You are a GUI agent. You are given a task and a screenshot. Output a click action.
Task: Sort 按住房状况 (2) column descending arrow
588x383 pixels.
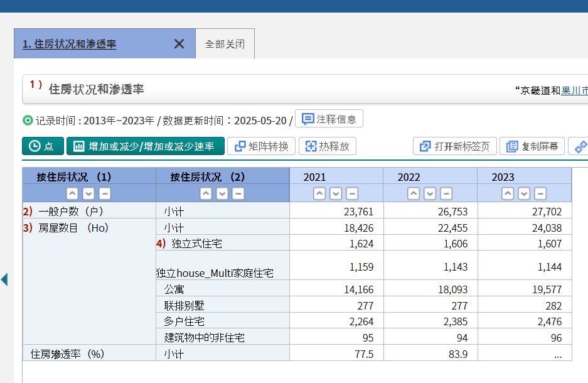(x=222, y=193)
